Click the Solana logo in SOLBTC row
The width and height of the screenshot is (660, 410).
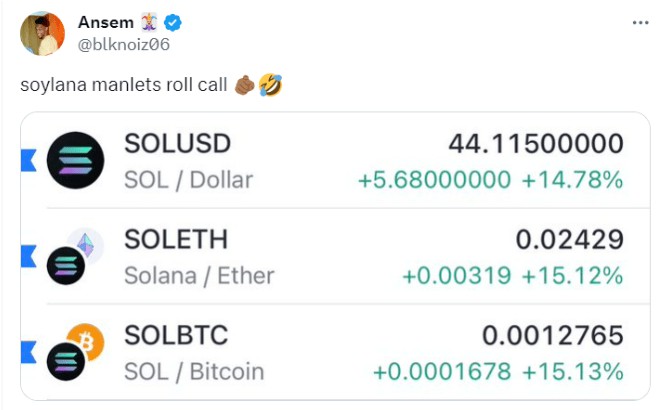66,362
